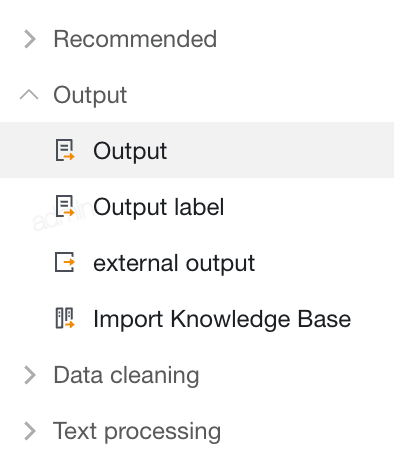The width and height of the screenshot is (394, 450).
Task: Select the highlighted Output item text
Action: pos(130,152)
